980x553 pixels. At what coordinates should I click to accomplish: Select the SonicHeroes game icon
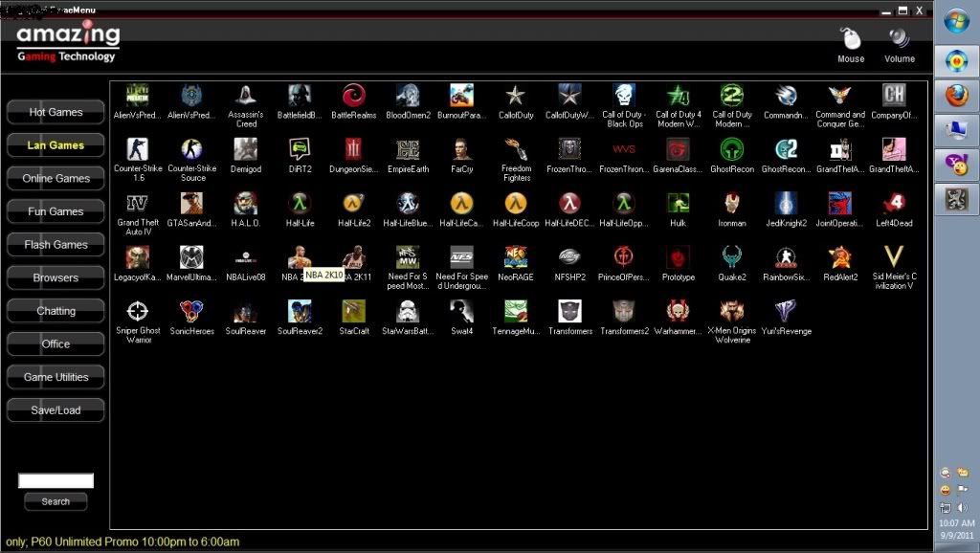[x=191, y=311]
